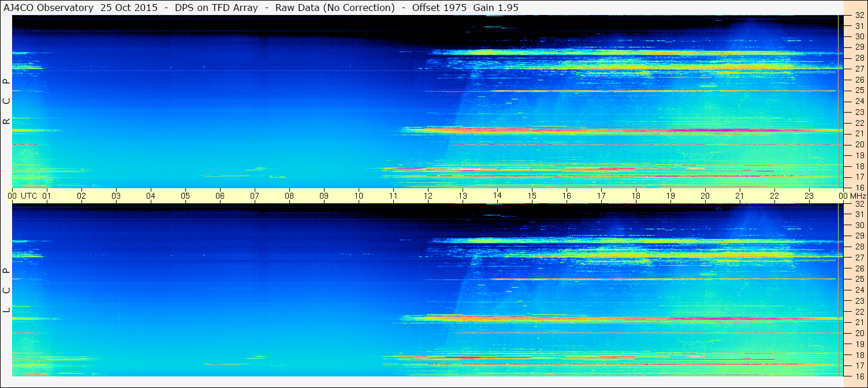Click 32 MHz label of LCP panel
The image size is (868, 388).
coord(859,204)
